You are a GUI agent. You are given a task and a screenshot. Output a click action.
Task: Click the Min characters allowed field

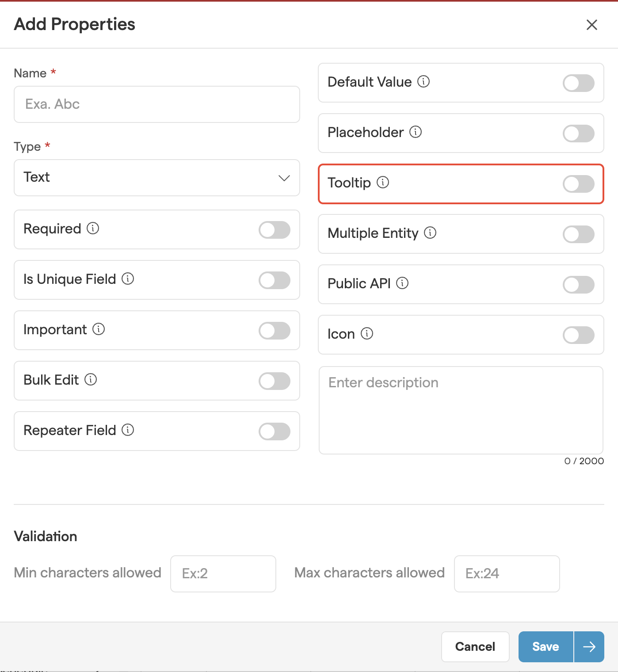pyautogui.click(x=223, y=574)
